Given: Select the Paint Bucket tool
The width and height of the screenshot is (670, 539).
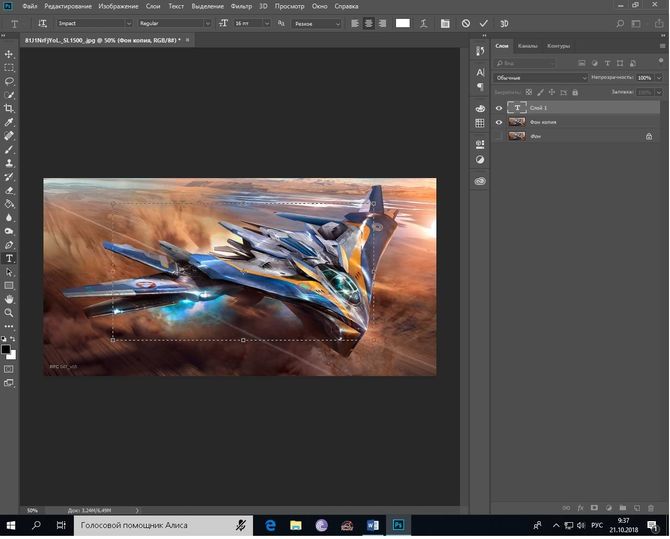Looking at the screenshot, I should (9, 204).
